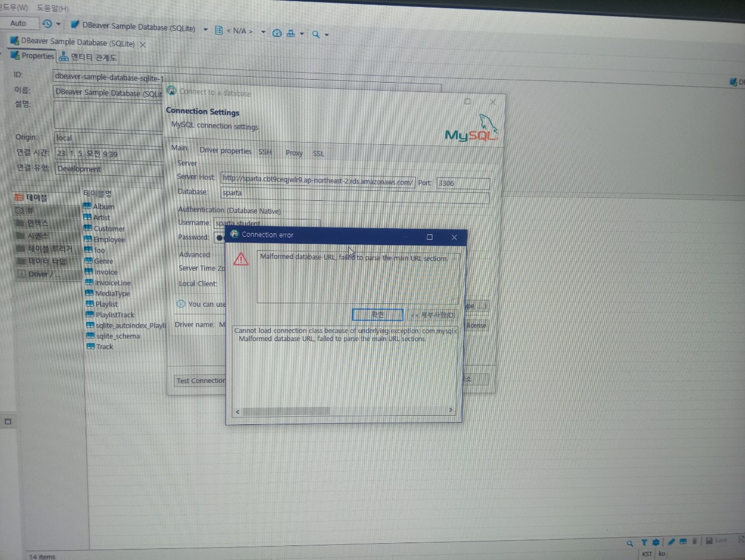Click the Customer table icon
The image size is (745, 560).
pyautogui.click(x=88, y=228)
